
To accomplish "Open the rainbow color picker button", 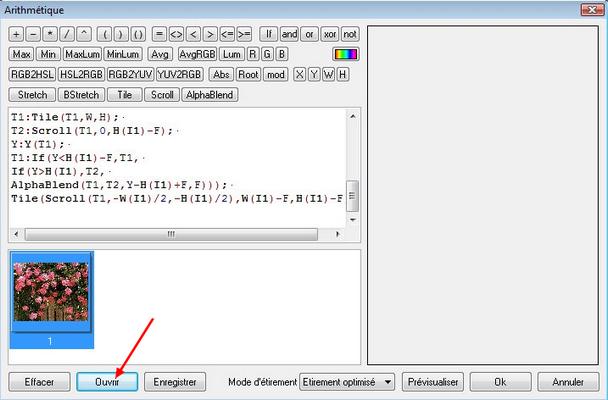I will tap(346, 54).
